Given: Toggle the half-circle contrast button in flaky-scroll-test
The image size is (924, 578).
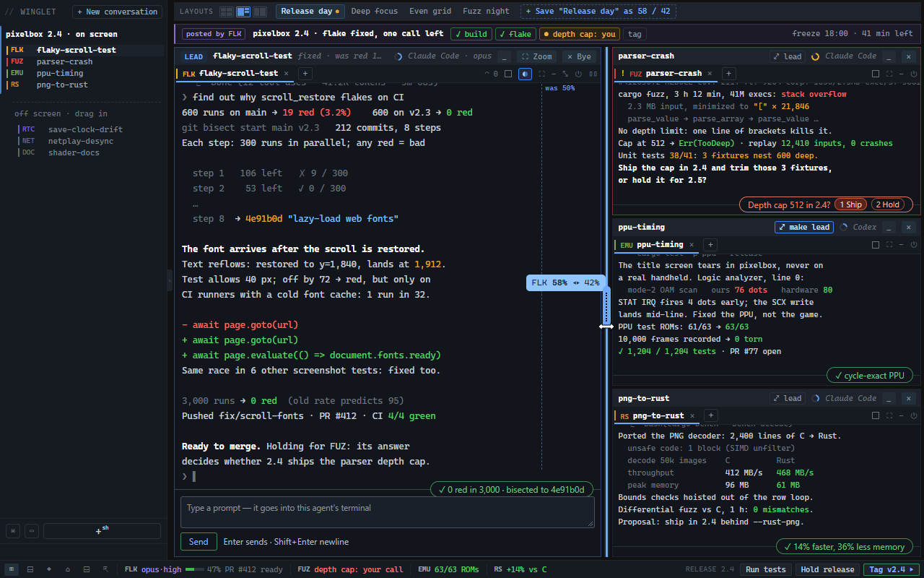Looking at the screenshot, I should (x=525, y=74).
